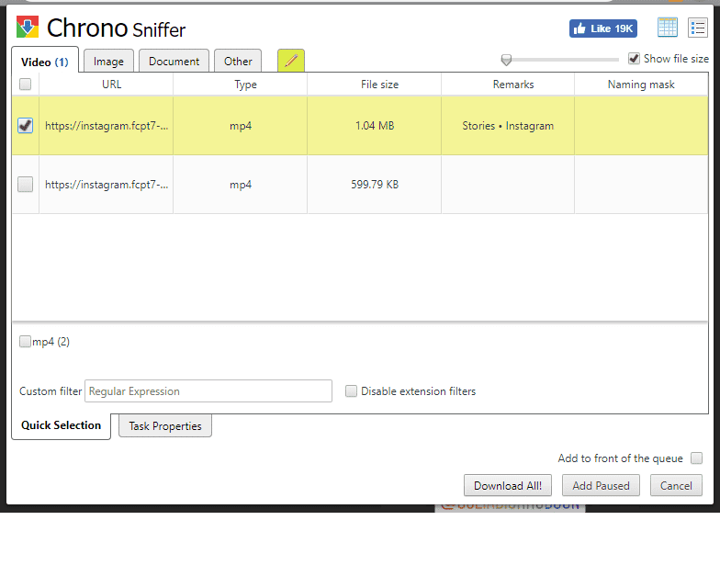Viewport: 720px width, 588px height.
Task: Open the Document tab
Action: point(174,62)
